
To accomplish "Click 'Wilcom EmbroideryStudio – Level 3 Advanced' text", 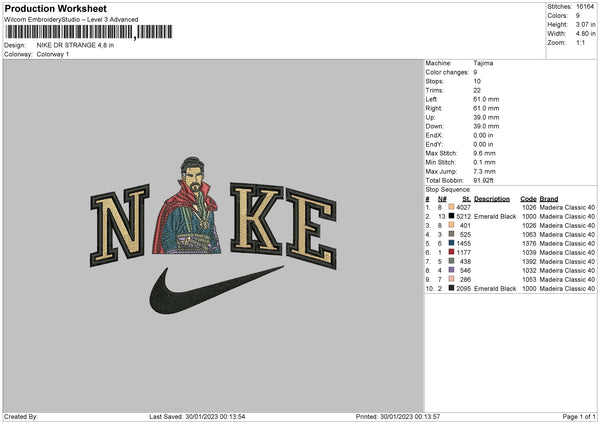I will point(71,20).
